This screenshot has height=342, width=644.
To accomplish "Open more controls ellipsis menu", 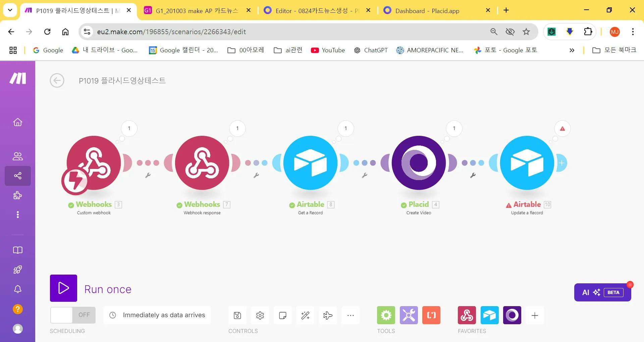I will point(351,315).
